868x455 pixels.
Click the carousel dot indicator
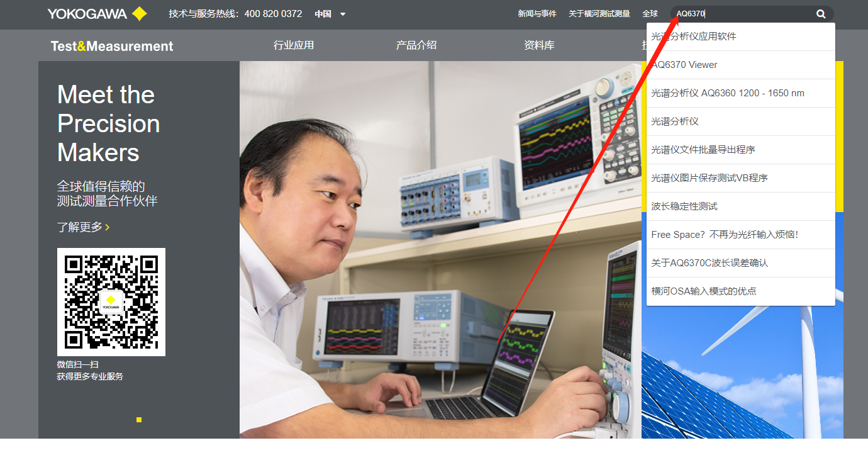coord(139,420)
